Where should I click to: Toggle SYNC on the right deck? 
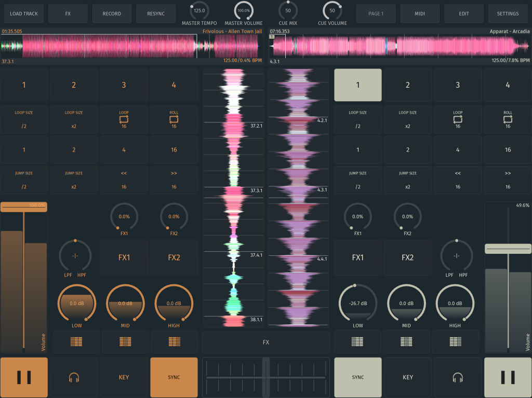click(357, 377)
